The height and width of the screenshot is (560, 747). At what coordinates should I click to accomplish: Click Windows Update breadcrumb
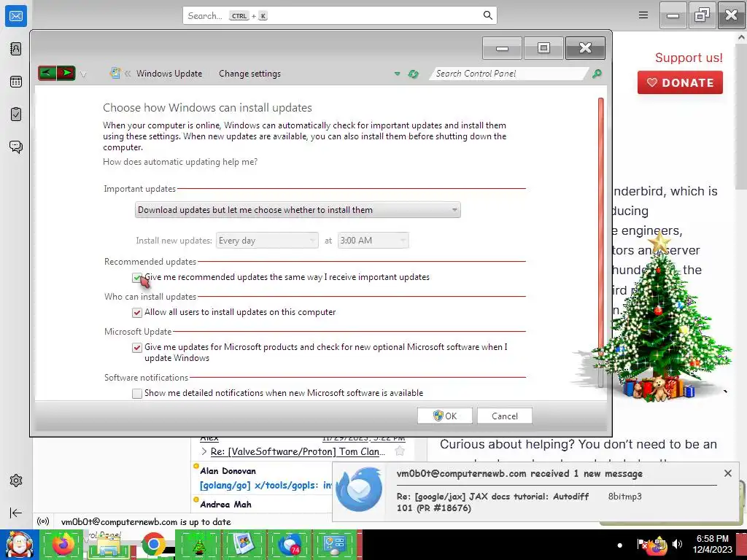[169, 74]
